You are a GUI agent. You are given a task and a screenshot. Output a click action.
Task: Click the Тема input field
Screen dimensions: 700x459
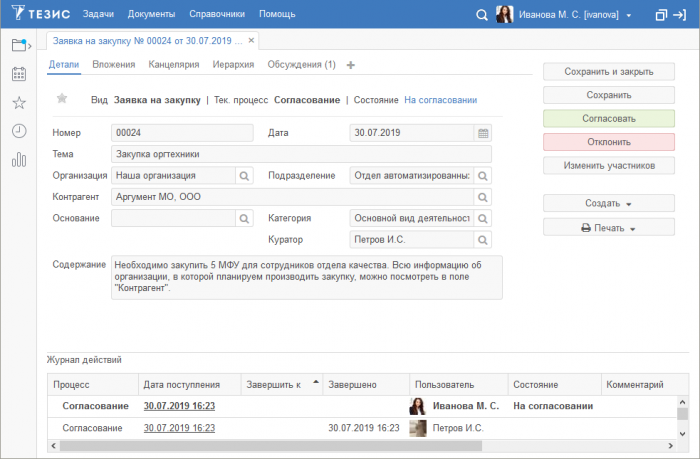pyautogui.click(x=301, y=154)
